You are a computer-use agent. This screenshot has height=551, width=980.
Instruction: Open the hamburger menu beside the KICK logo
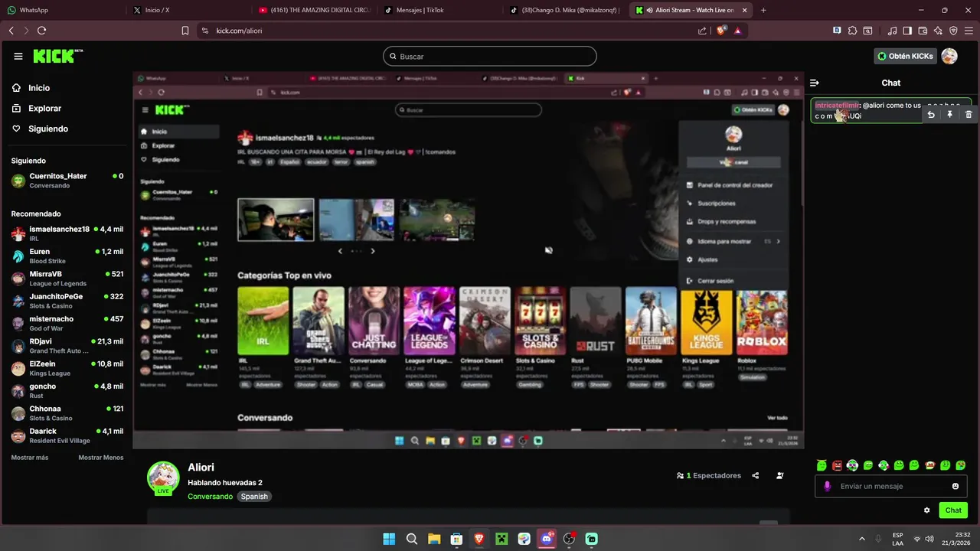[x=18, y=57]
